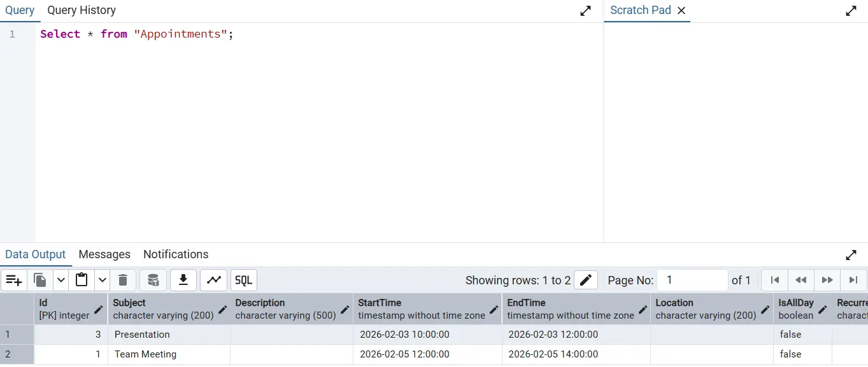Viewport: 868px width, 367px height.
Task: Click the SQL icon button
Action: tap(244, 280)
